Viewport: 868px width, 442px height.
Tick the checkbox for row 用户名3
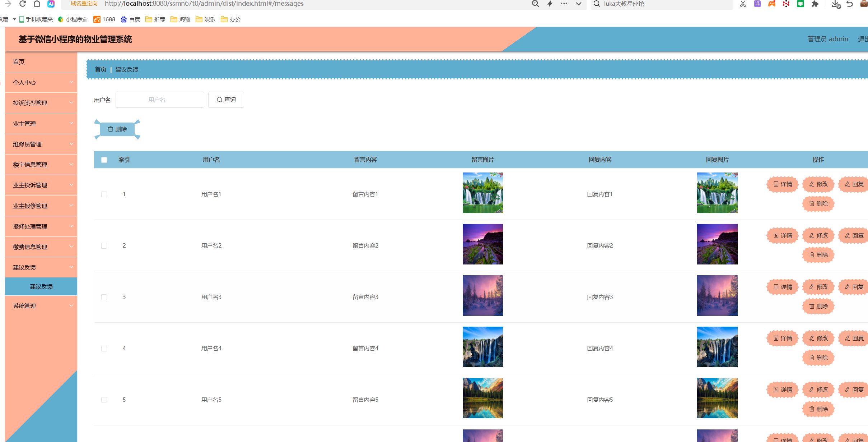104,297
